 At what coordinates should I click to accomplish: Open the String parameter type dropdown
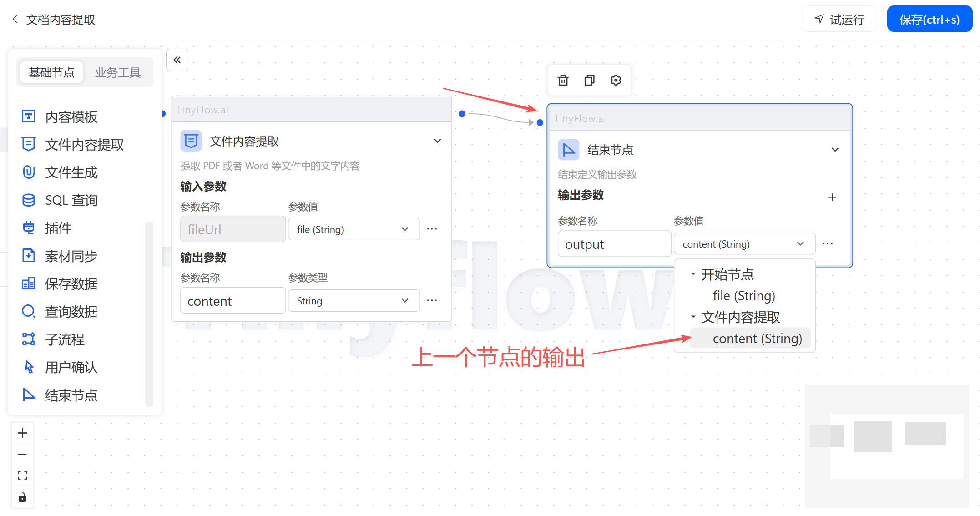click(x=354, y=301)
